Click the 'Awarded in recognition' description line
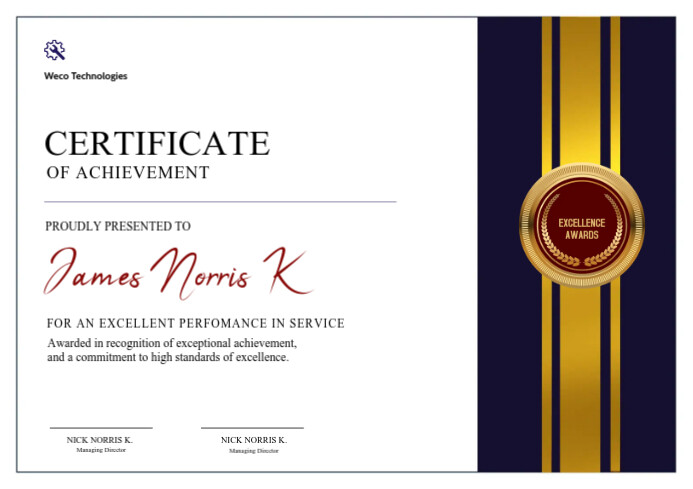The width and height of the screenshot is (693, 489). (x=172, y=343)
